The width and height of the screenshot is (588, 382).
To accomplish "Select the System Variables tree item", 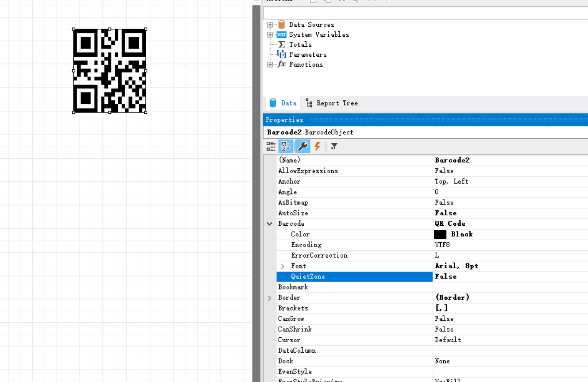I will [319, 34].
